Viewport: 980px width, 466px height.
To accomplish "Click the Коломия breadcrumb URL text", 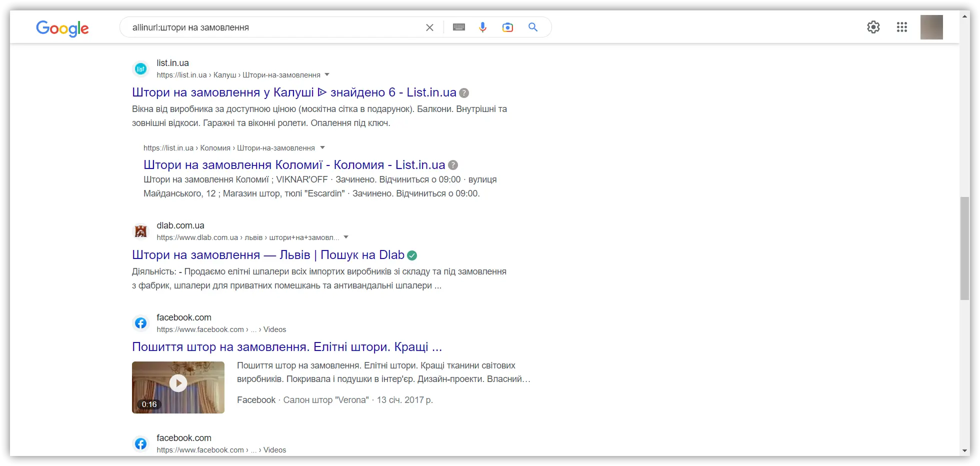I will pos(229,148).
